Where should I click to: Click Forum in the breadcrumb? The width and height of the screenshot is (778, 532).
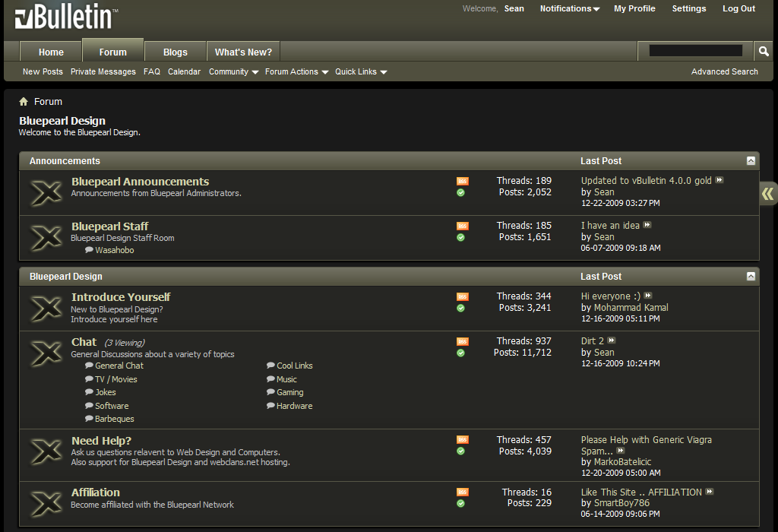(48, 102)
